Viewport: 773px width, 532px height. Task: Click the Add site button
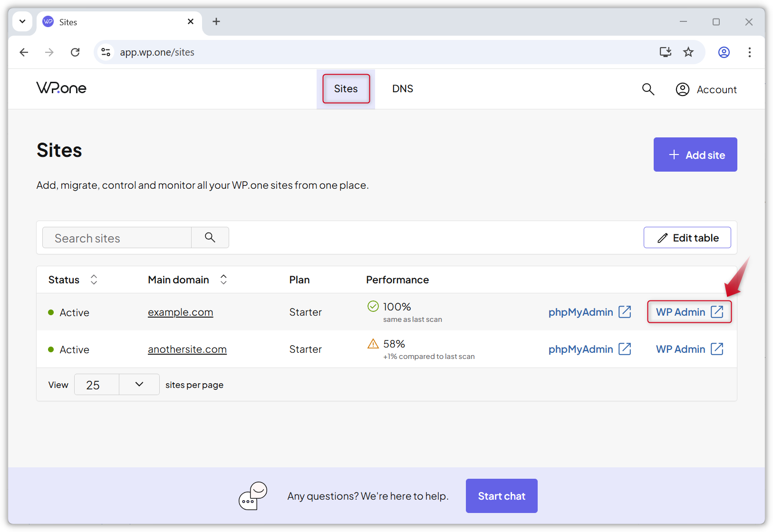point(695,155)
